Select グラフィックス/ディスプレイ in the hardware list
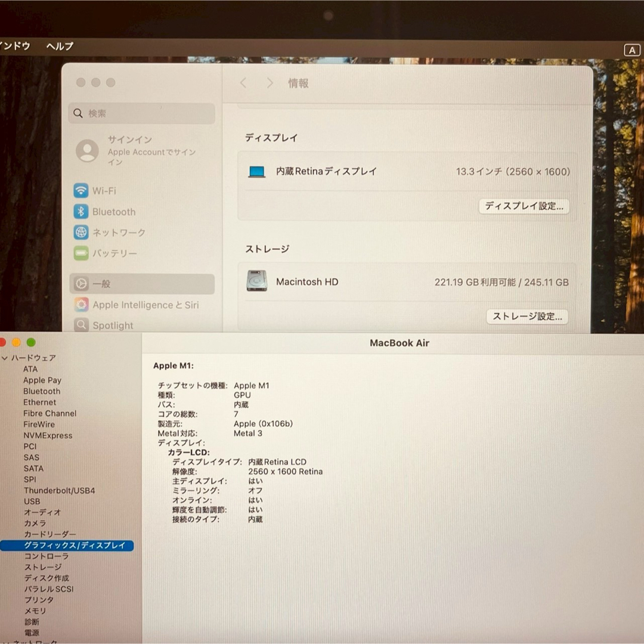This screenshot has width=644, height=644. click(x=67, y=546)
